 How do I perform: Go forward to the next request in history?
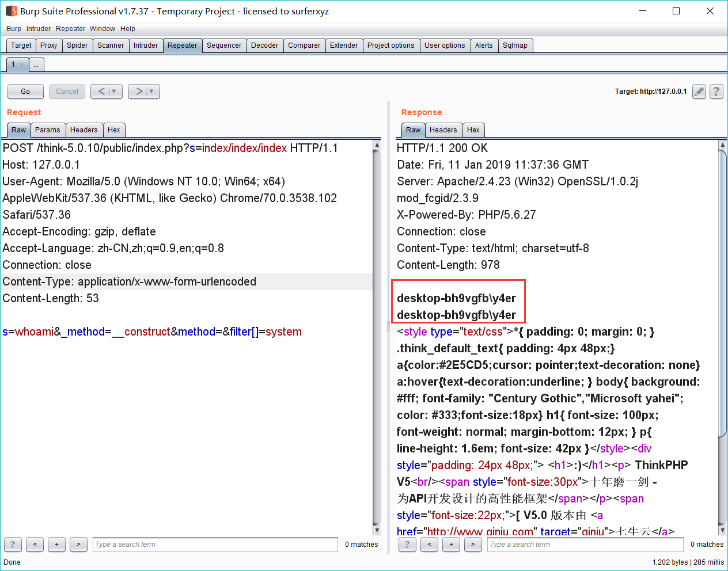click(139, 92)
